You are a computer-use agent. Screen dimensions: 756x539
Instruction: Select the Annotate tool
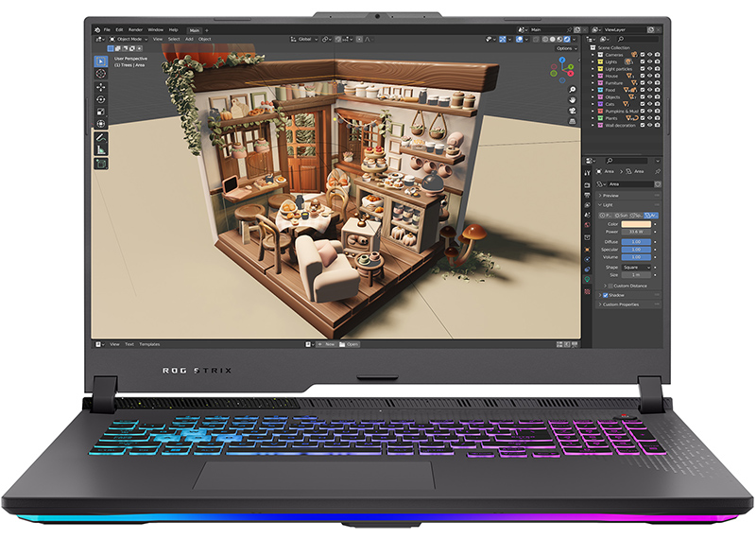pos(101,137)
